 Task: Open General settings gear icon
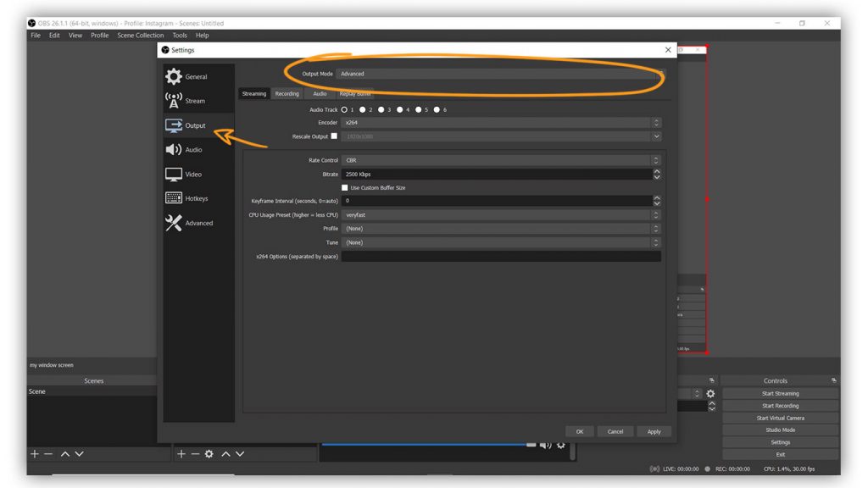coord(173,76)
